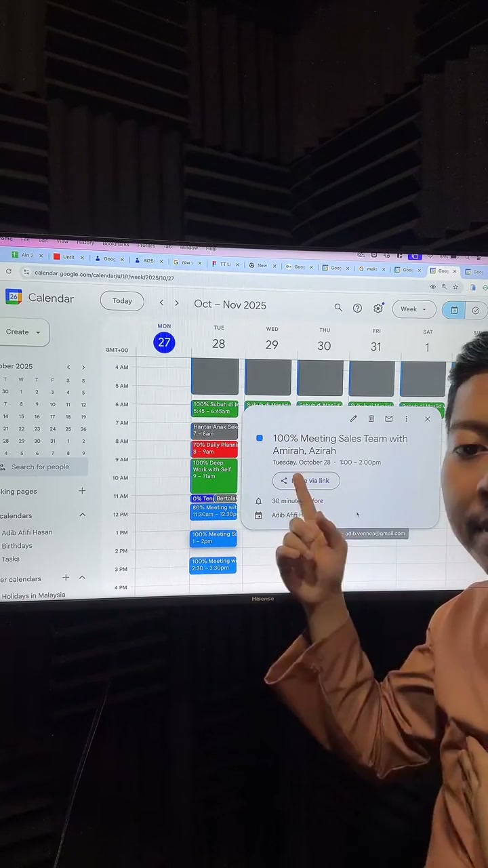Close the Ain 2 browser tab
Viewport: 488px width, 868px height.
[41, 256]
